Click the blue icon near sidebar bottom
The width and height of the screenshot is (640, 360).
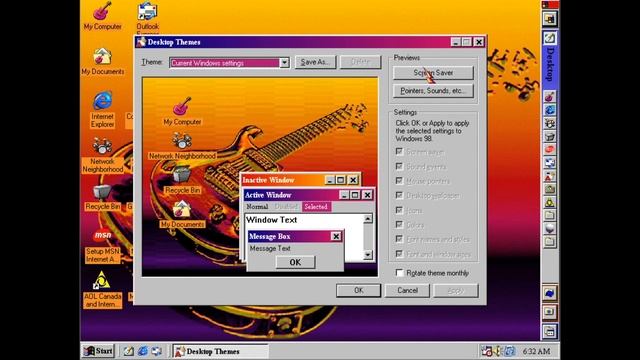[549, 293]
